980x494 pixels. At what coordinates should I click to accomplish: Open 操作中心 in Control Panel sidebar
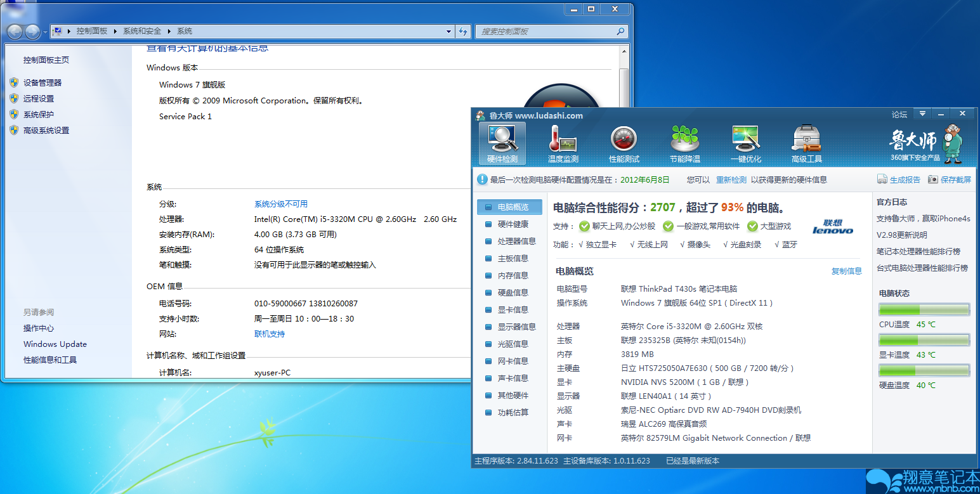(39, 328)
